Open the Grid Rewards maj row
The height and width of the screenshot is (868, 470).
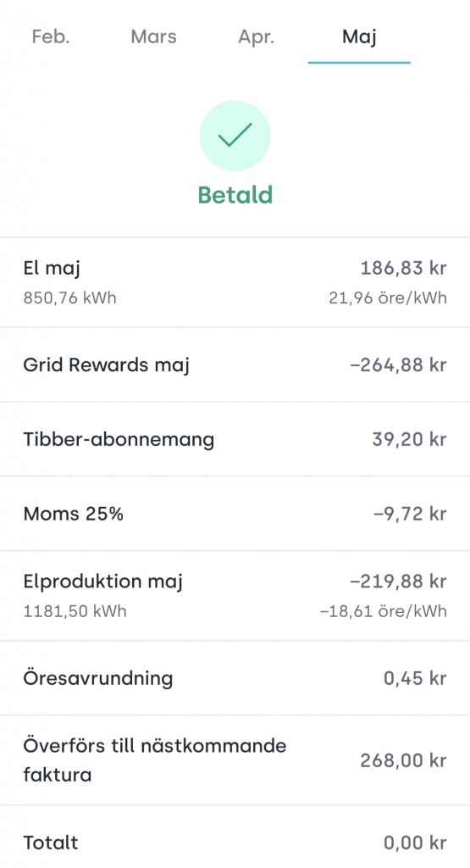pyautogui.click(x=235, y=364)
